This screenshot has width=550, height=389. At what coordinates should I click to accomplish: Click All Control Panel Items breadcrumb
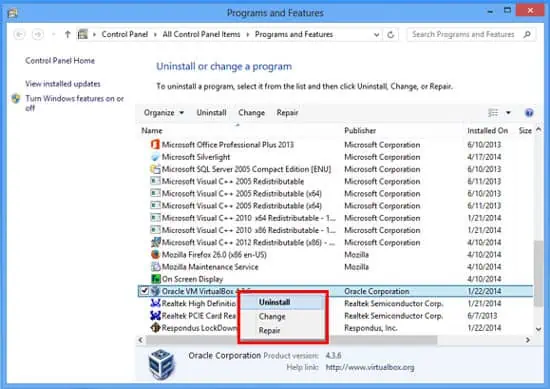tap(201, 34)
